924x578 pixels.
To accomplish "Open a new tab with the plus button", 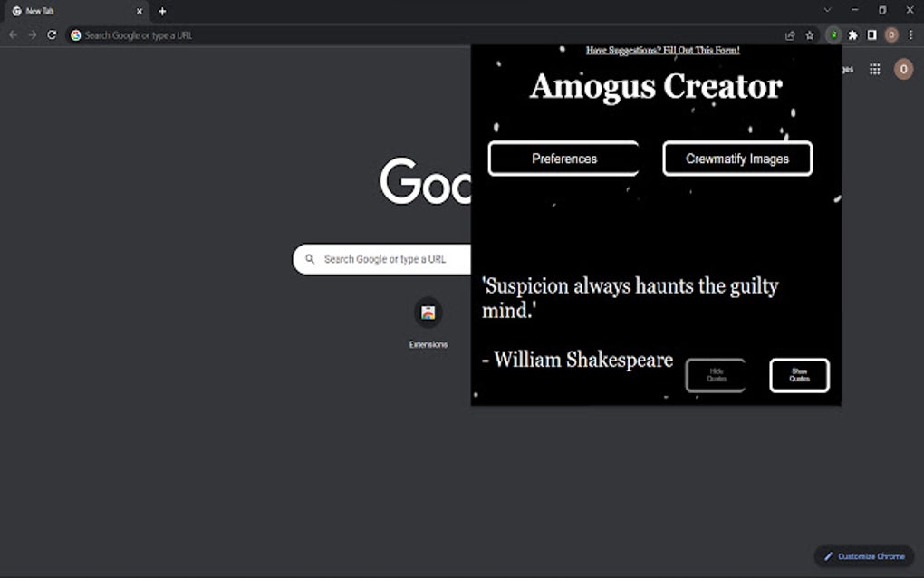I will click(x=161, y=11).
